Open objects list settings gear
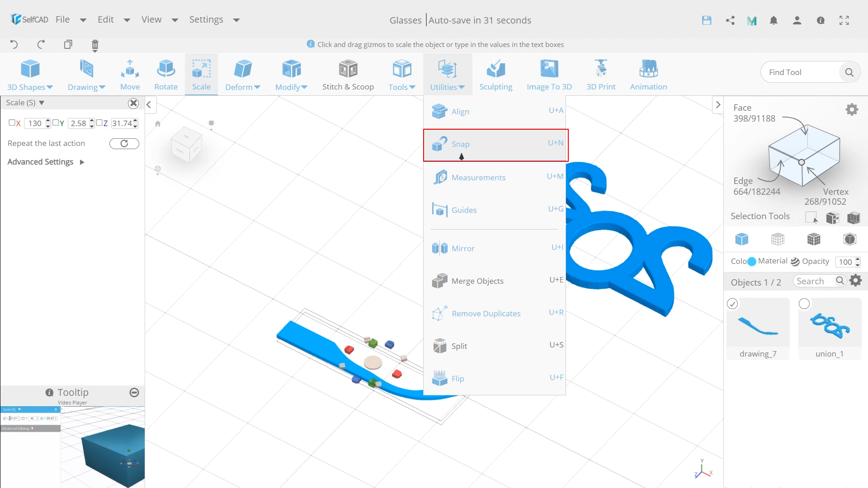The image size is (868, 488). [855, 281]
